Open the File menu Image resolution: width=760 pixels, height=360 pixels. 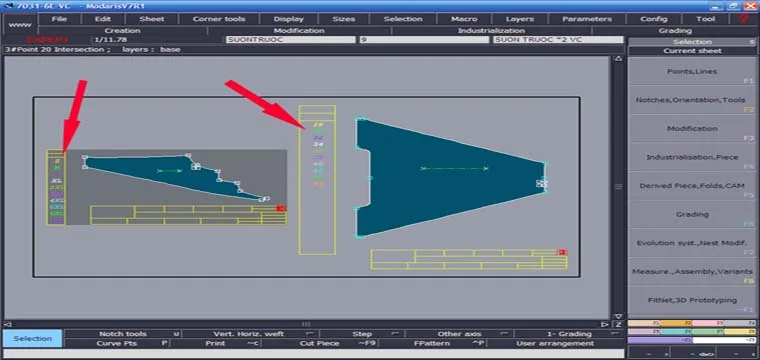(x=59, y=19)
